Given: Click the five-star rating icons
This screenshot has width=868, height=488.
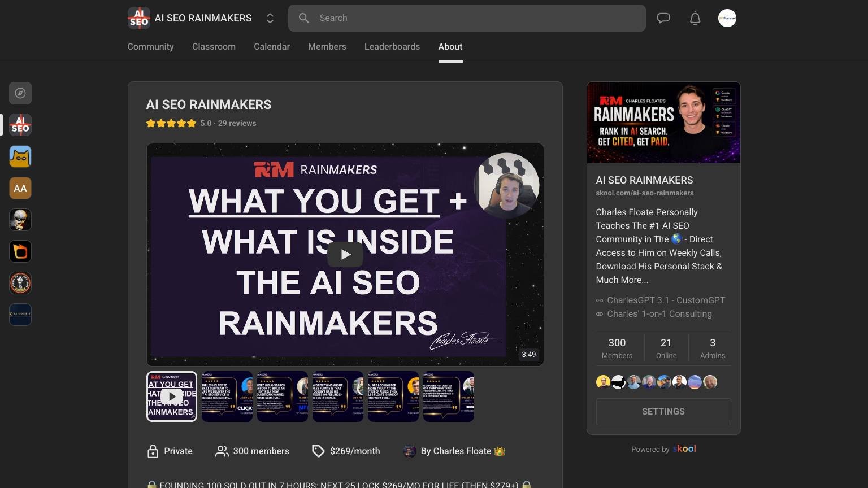Looking at the screenshot, I should (x=171, y=123).
